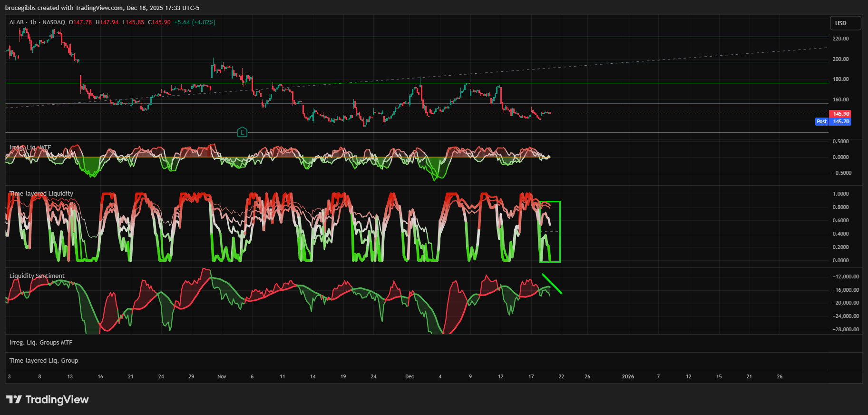Click the 'Time-layered Liquidity' indicator title
The height and width of the screenshot is (415, 868).
pos(41,194)
